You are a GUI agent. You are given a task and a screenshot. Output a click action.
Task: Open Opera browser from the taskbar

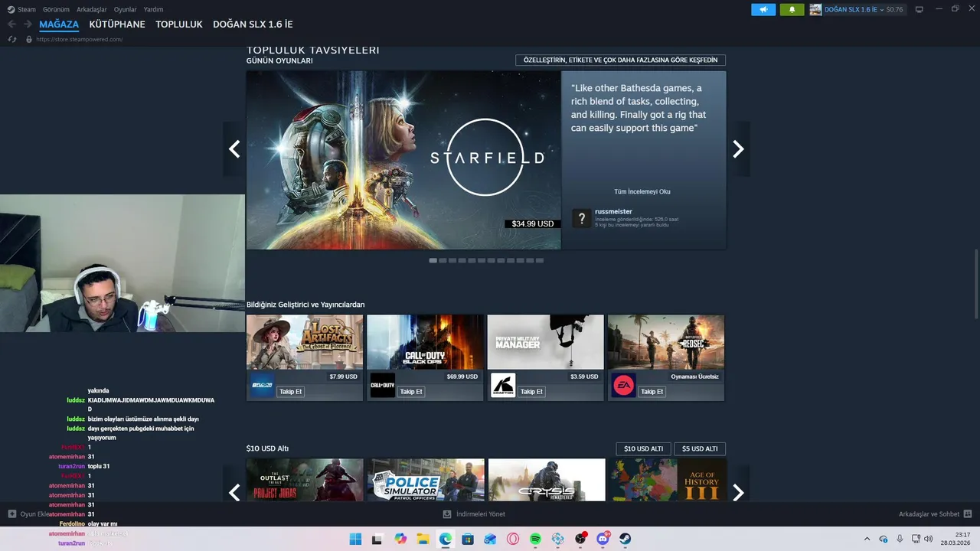pos(513,539)
